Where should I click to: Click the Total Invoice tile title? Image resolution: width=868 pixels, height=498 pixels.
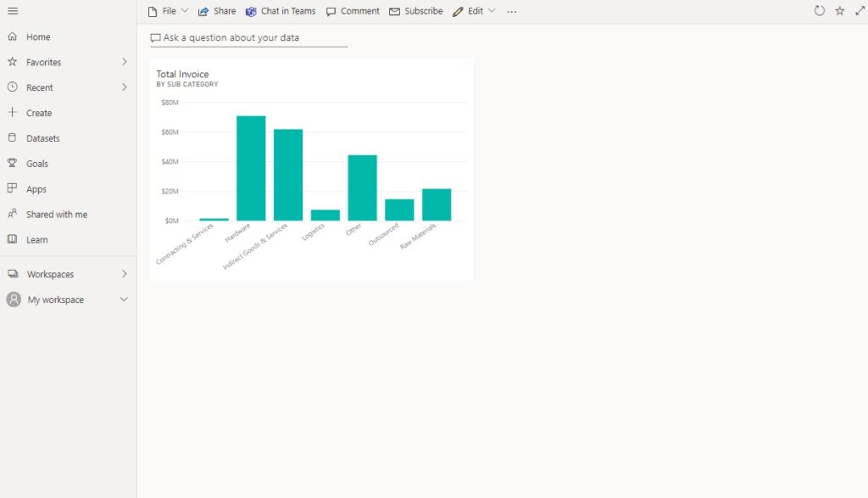coord(182,74)
